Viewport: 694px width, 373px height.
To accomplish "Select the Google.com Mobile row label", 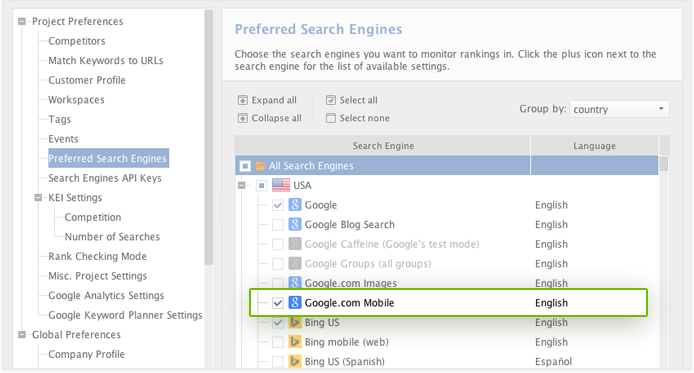I will tap(349, 303).
